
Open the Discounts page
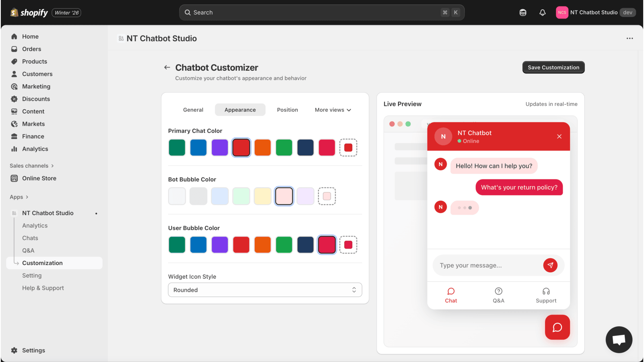coord(36,99)
